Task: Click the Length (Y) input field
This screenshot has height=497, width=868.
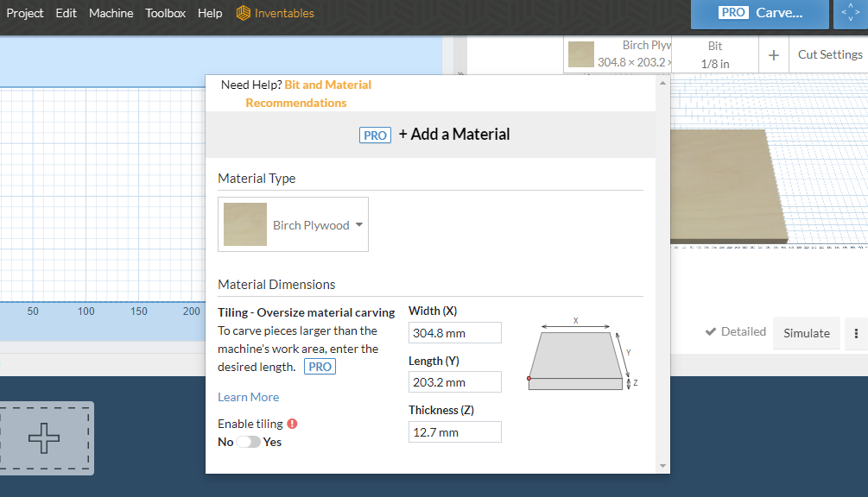Action: tap(454, 382)
